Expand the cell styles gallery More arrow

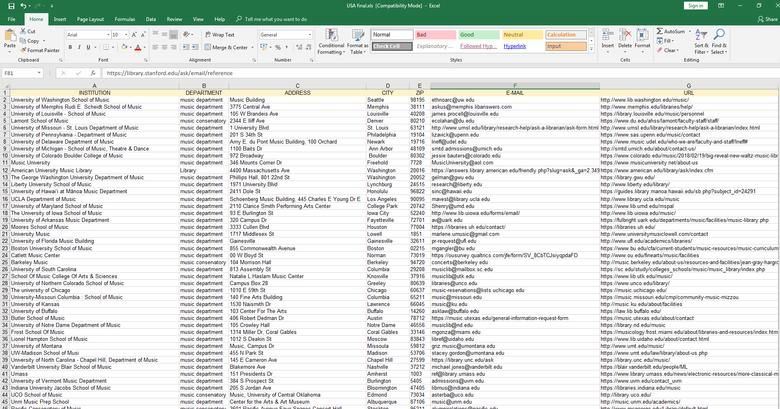click(x=591, y=49)
